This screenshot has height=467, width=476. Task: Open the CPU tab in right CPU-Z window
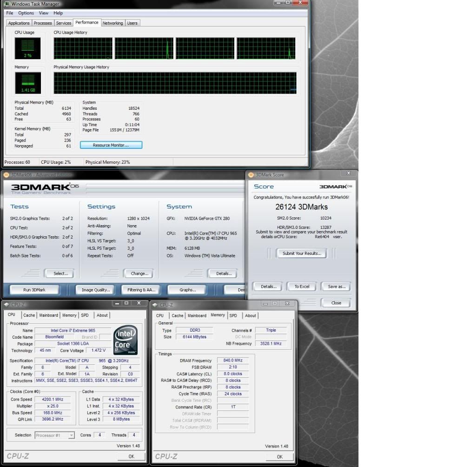[160, 316]
